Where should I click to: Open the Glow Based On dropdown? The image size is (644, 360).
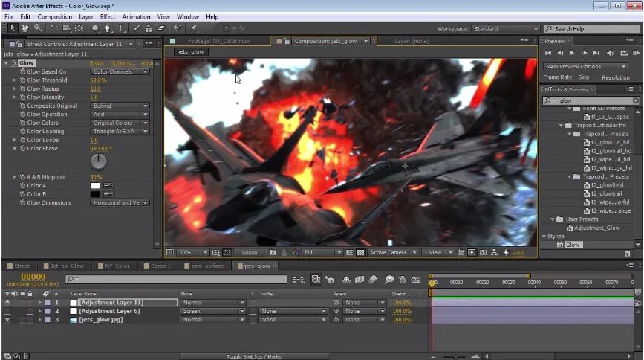pyautogui.click(x=120, y=72)
